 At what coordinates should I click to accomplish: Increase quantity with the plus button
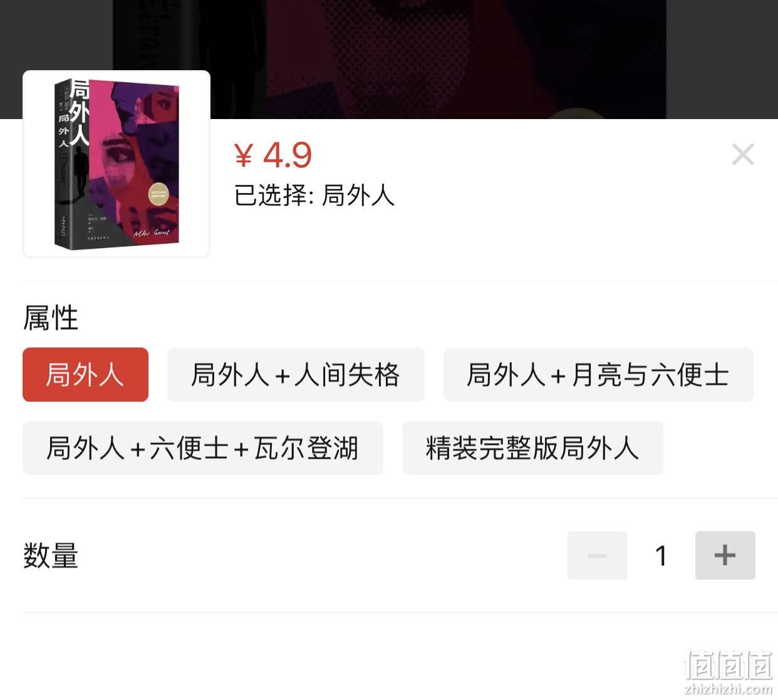pyautogui.click(x=725, y=555)
